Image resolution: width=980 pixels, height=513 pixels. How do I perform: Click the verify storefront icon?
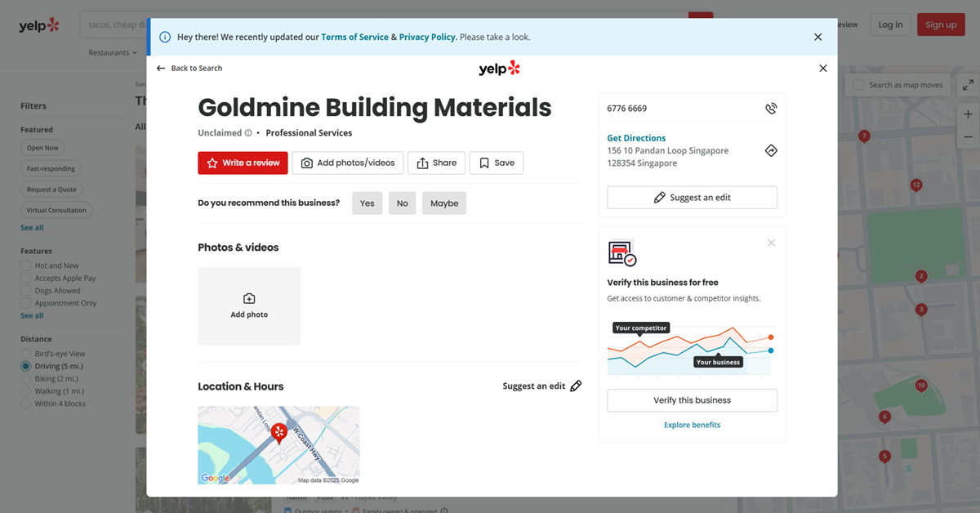(x=621, y=253)
